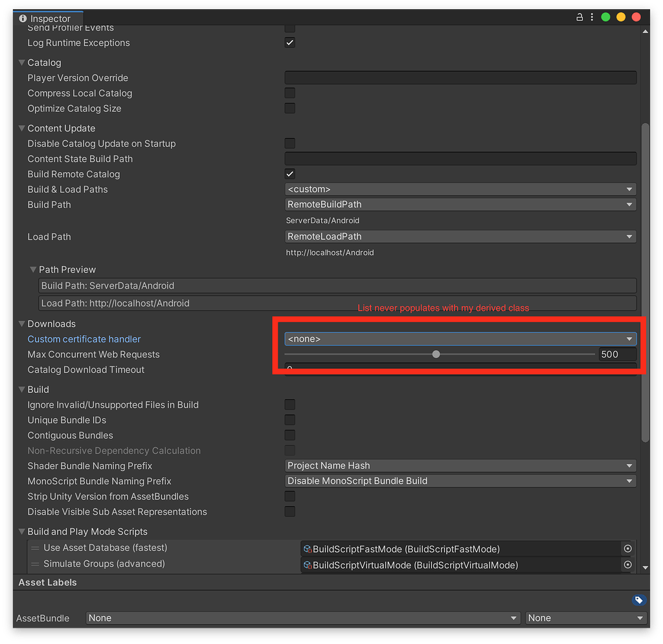This screenshot has height=644, width=663.
Task: Click the object picker for BuildScriptFastMode
Action: (x=627, y=549)
